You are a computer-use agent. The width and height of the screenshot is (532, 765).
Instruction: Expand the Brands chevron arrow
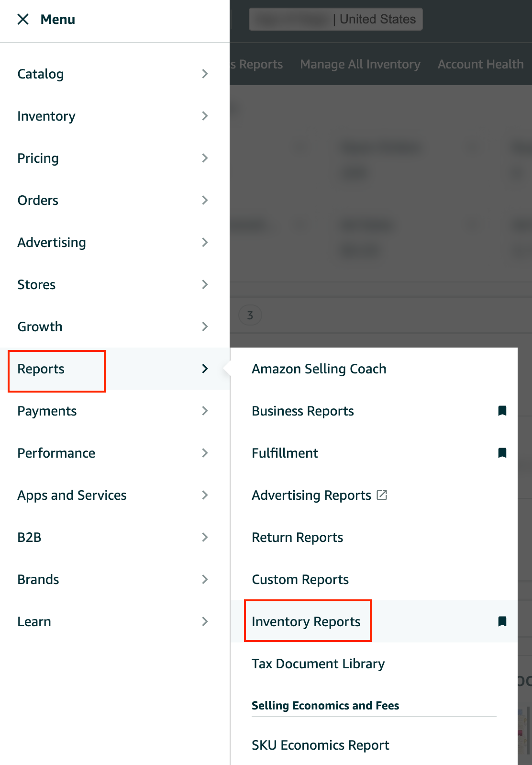[x=205, y=579]
